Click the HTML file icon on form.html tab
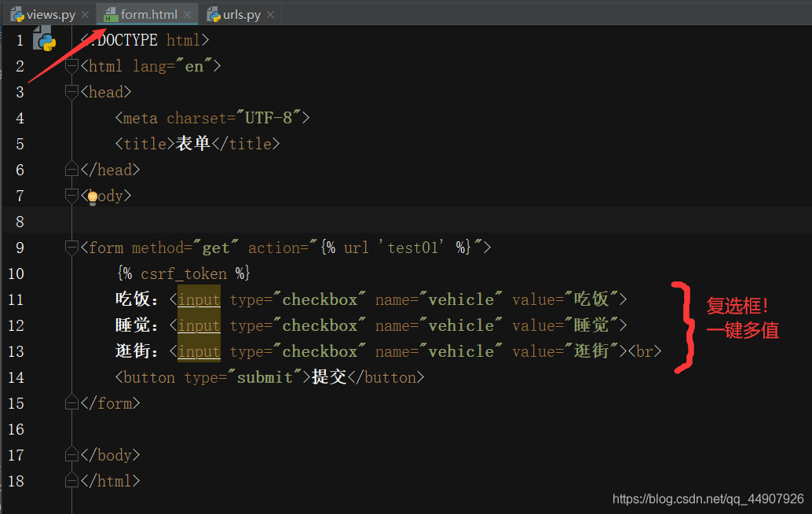This screenshot has height=514, width=812. [111, 15]
